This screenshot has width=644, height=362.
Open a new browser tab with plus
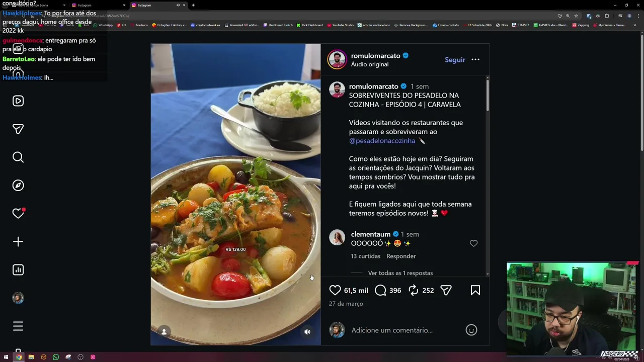click(193, 5)
